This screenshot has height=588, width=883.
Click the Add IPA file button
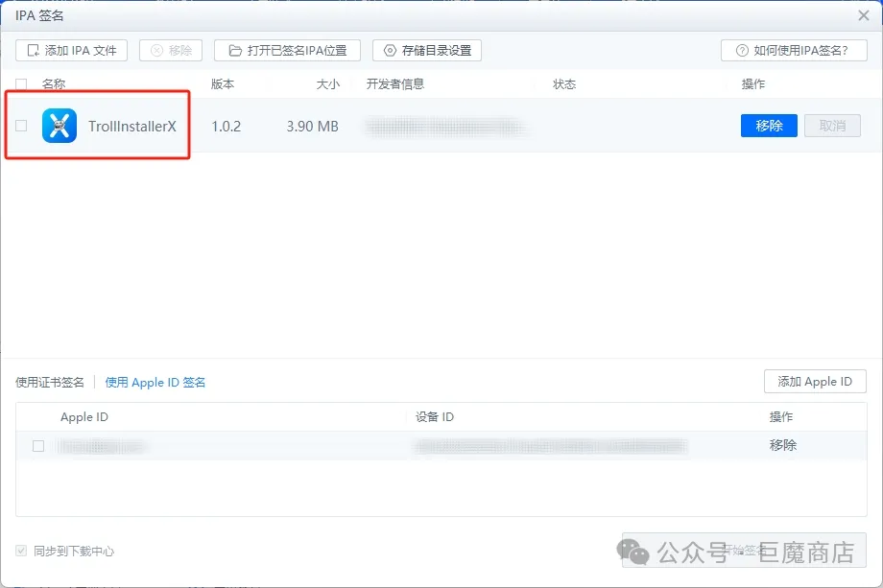tap(72, 51)
